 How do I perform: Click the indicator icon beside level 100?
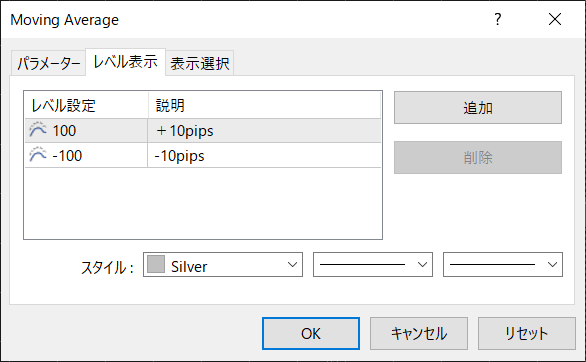pyautogui.click(x=38, y=130)
